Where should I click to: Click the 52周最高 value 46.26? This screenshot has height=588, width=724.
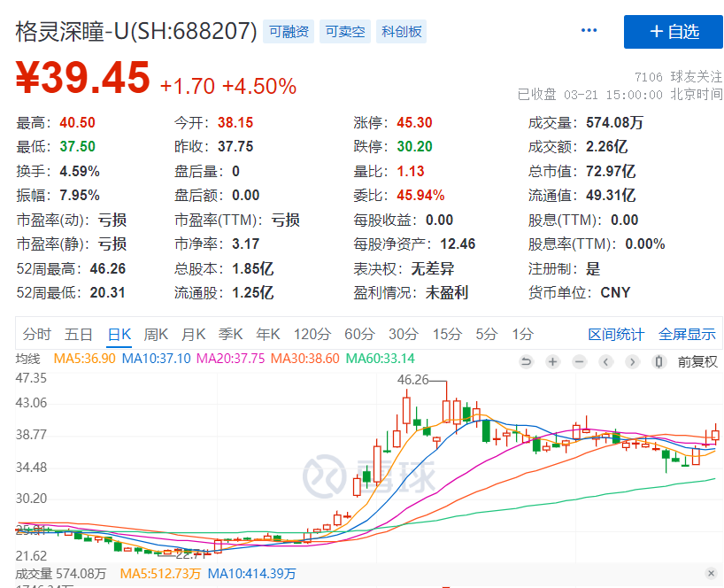coord(108,268)
